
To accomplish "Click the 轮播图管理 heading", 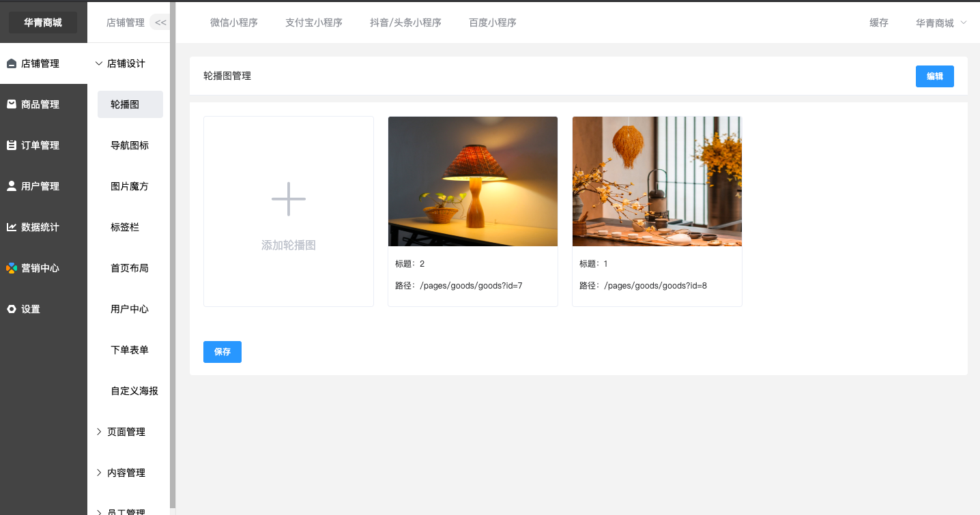I will click(x=227, y=76).
